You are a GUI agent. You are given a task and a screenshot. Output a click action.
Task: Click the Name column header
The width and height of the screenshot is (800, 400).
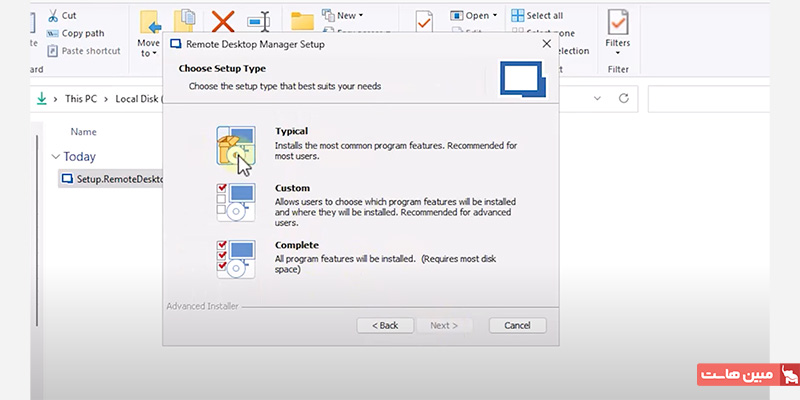(83, 131)
